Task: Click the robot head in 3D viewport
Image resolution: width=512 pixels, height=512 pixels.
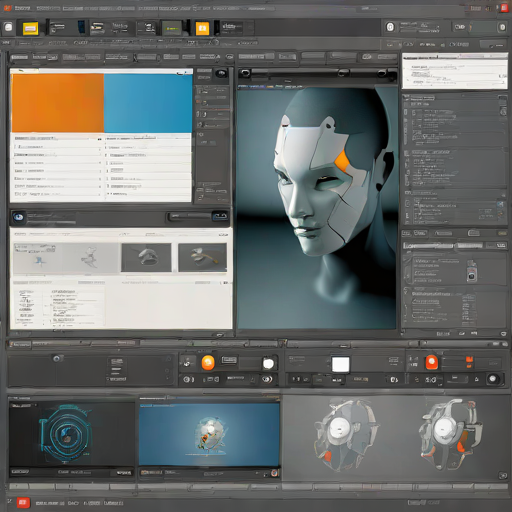Action: coord(330,180)
